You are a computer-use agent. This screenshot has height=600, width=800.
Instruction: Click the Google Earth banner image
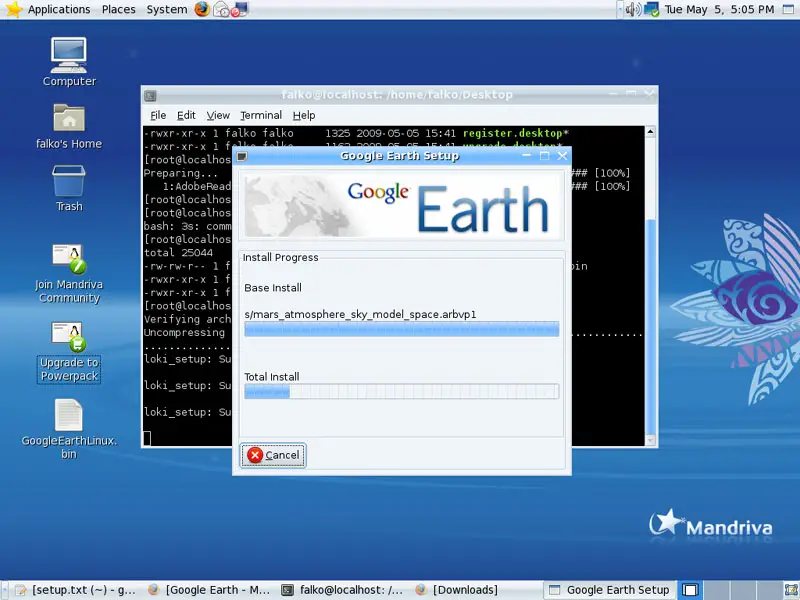point(402,207)
